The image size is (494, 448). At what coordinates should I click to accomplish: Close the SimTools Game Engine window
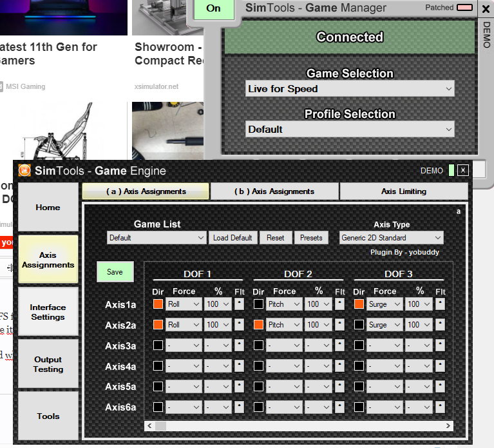(463, 171)
